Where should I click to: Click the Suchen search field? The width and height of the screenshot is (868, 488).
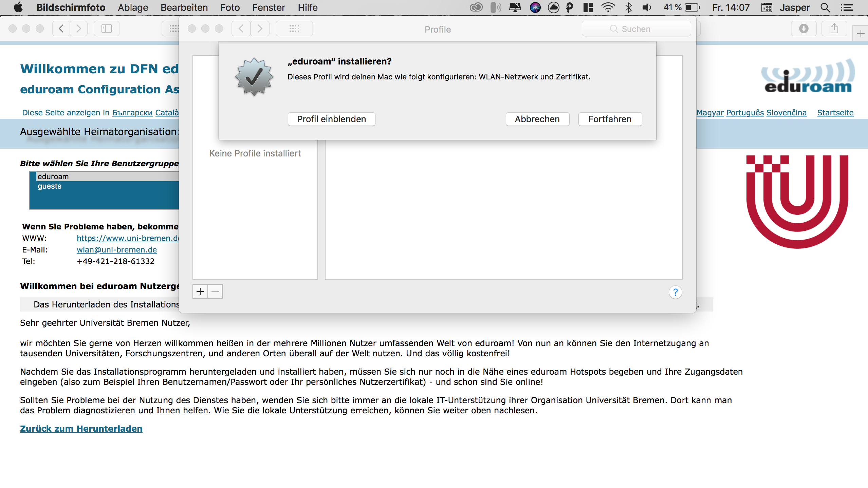(636, 29)
